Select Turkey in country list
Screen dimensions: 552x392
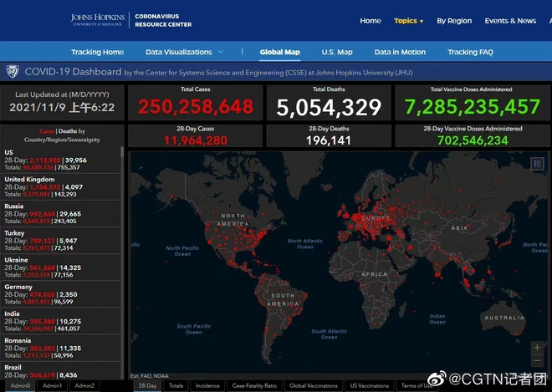60,241
